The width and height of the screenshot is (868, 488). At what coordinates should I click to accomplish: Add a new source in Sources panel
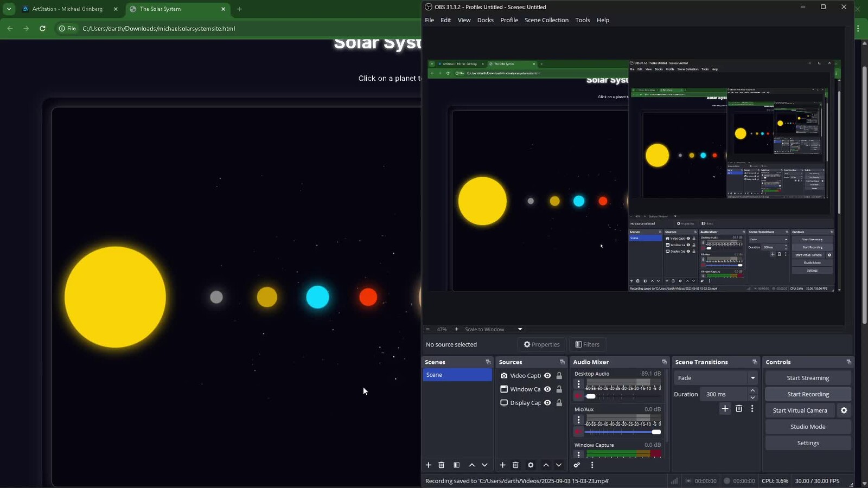503,465
